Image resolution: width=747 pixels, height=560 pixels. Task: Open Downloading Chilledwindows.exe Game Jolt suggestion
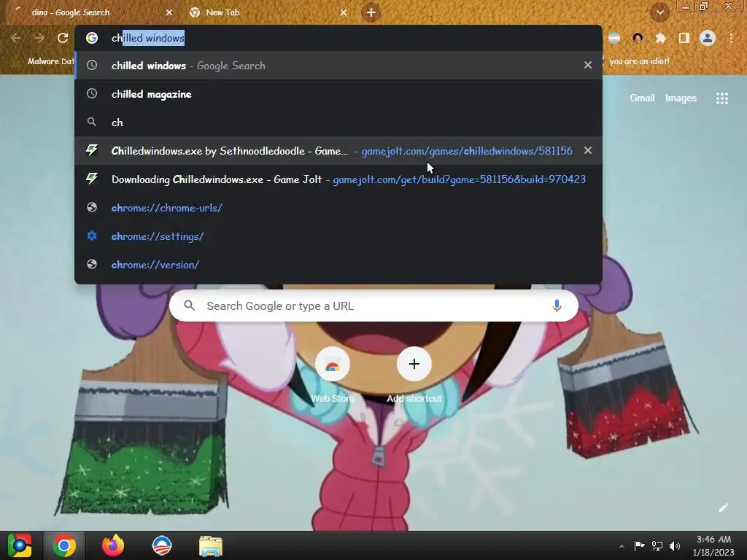tap(338, 179)
